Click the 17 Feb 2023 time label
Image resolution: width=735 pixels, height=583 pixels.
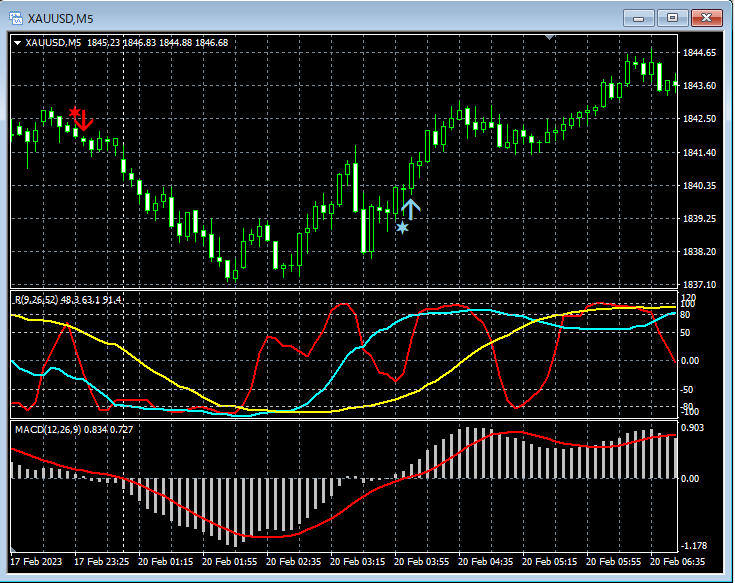tap(36, 561)
